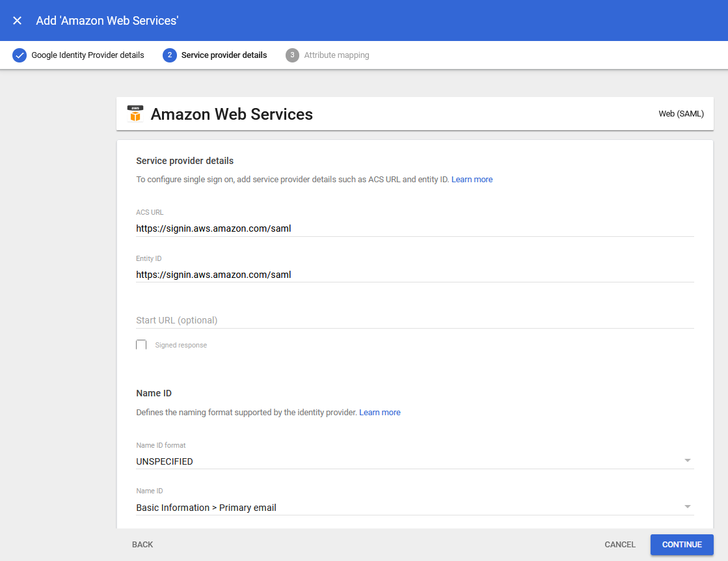Click the ACS URL field label
The image size is (728, 561).
coord(150,212)
